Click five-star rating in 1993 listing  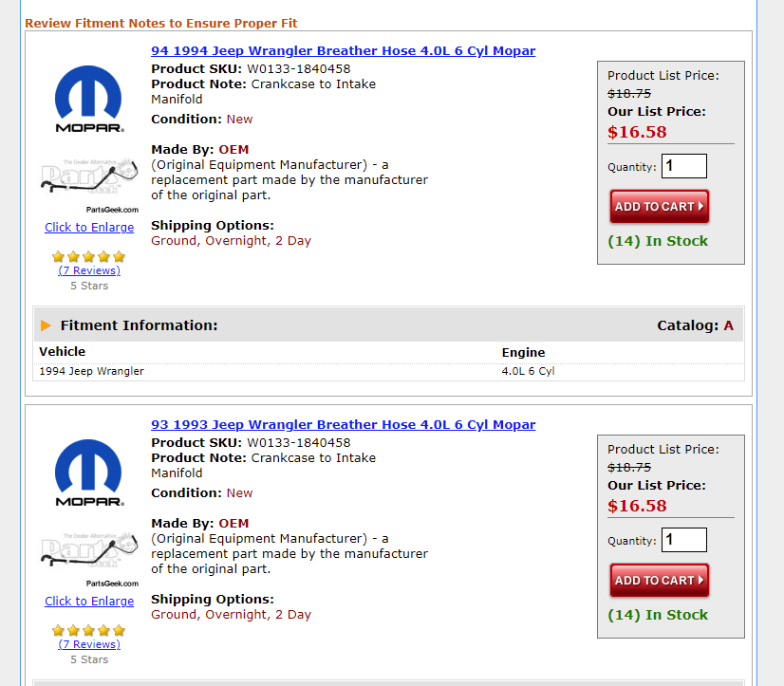[x=89, y=630]
